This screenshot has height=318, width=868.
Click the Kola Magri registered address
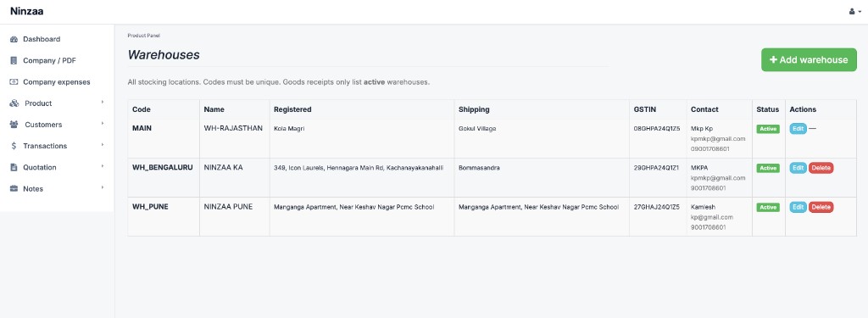pyautogui.click(x=289, y=129)
